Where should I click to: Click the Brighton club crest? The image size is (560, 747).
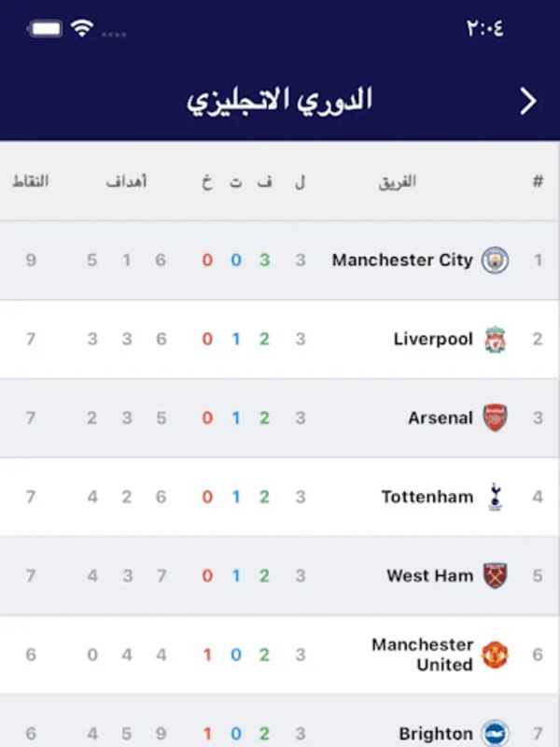point(495,733)
